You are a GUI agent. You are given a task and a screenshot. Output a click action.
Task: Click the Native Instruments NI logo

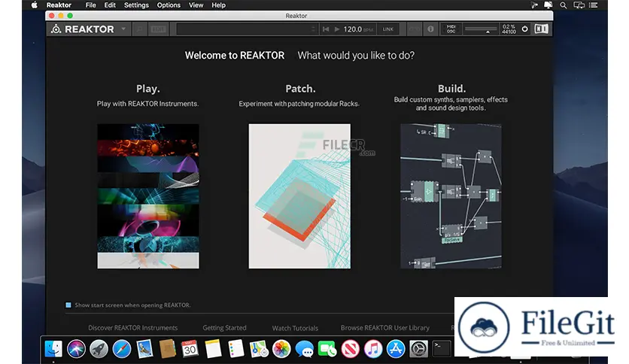pos(541,29)
